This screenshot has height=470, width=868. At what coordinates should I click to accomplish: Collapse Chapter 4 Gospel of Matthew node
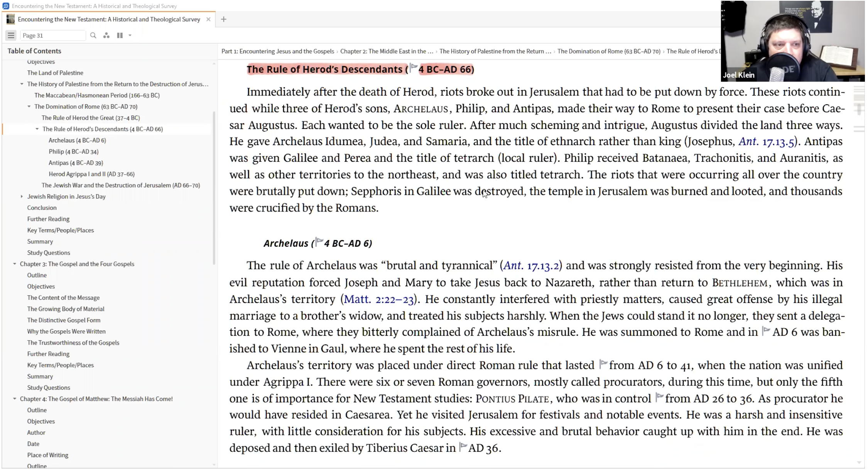(x=15, y=399)
